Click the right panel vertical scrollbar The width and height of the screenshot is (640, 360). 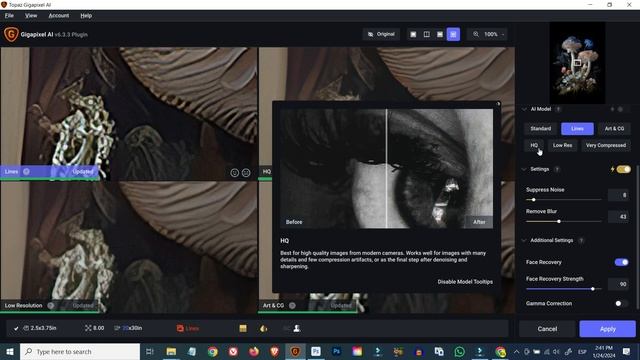[x=638, y=237]
